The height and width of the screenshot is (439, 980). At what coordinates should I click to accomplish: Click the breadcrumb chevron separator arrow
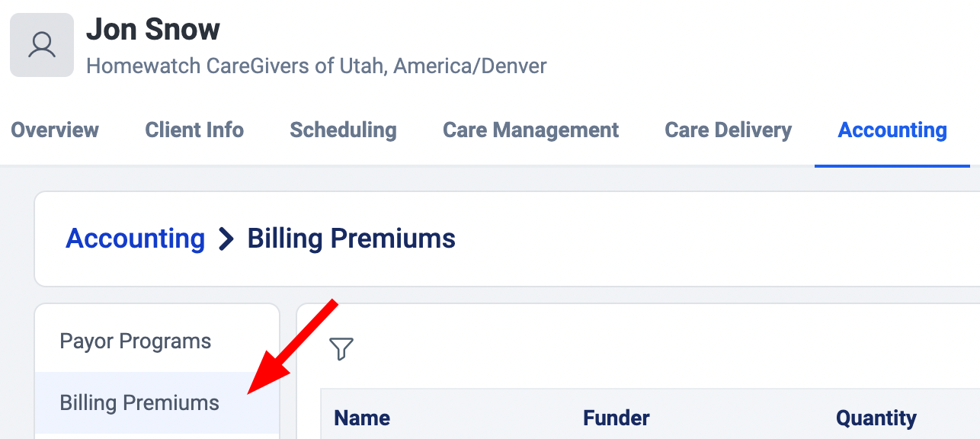pyautogui.click(x=226, y=239)
